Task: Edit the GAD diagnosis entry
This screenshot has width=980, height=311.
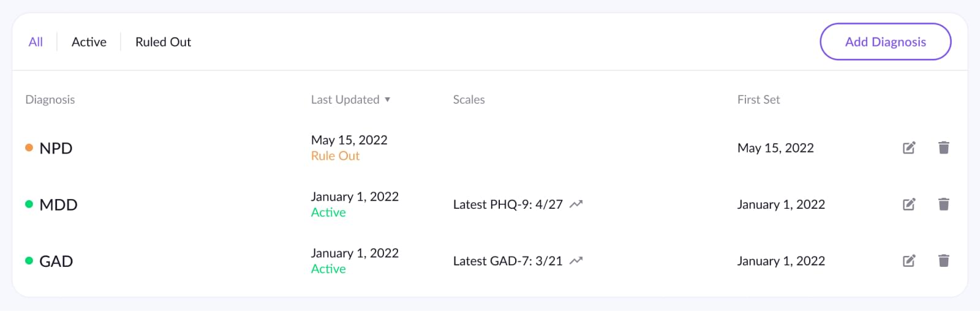Action: pos(909,261)
